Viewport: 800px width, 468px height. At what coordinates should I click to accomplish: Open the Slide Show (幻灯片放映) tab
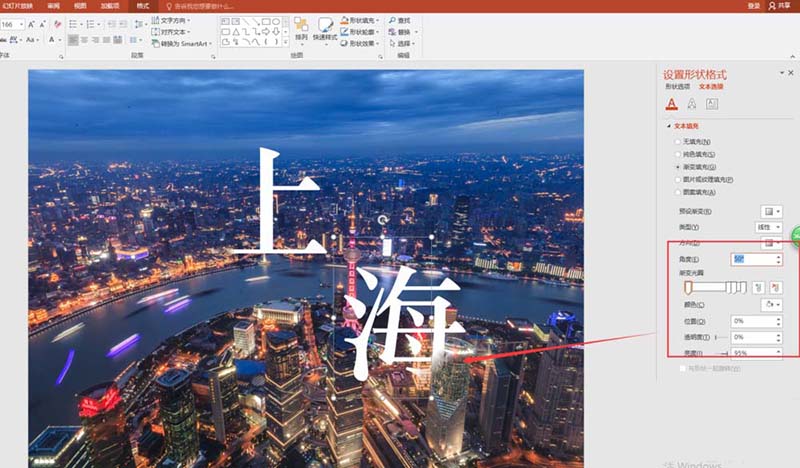click(18, 6)
